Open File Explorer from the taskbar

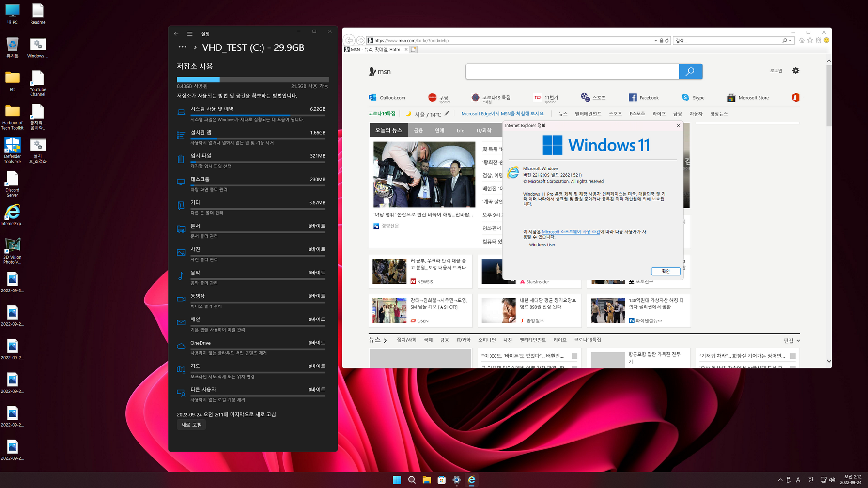(x=427, y=480)
